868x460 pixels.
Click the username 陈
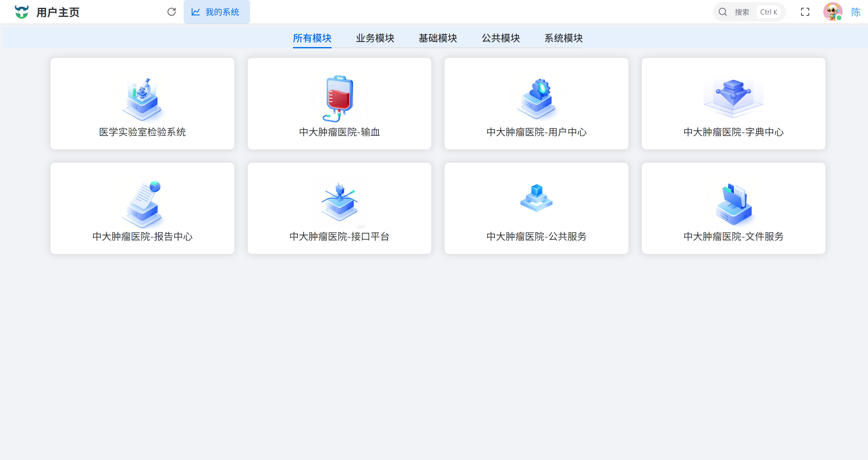(x=856, y=12)
